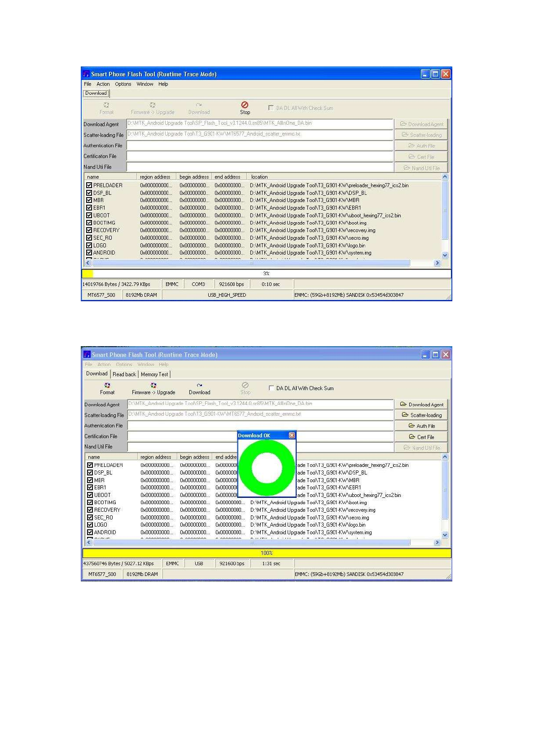The image size is (534, 756).
Task: Click greyed Auth File button in 3% progress window
Action: click(421, 146)
